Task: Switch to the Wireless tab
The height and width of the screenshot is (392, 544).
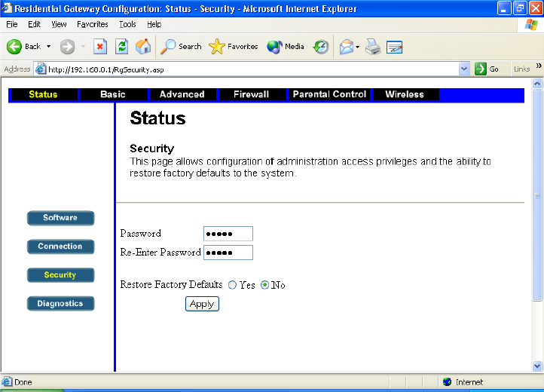Action: point(405,94)
